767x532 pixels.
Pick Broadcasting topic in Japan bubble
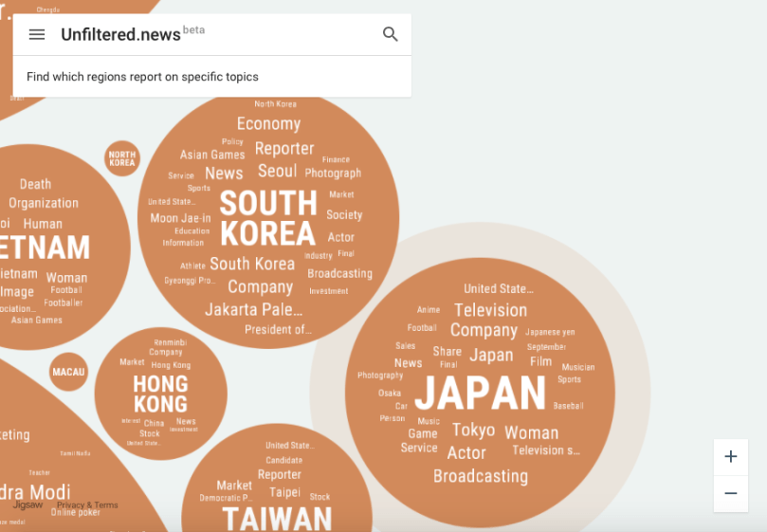(x=480, y=476)
